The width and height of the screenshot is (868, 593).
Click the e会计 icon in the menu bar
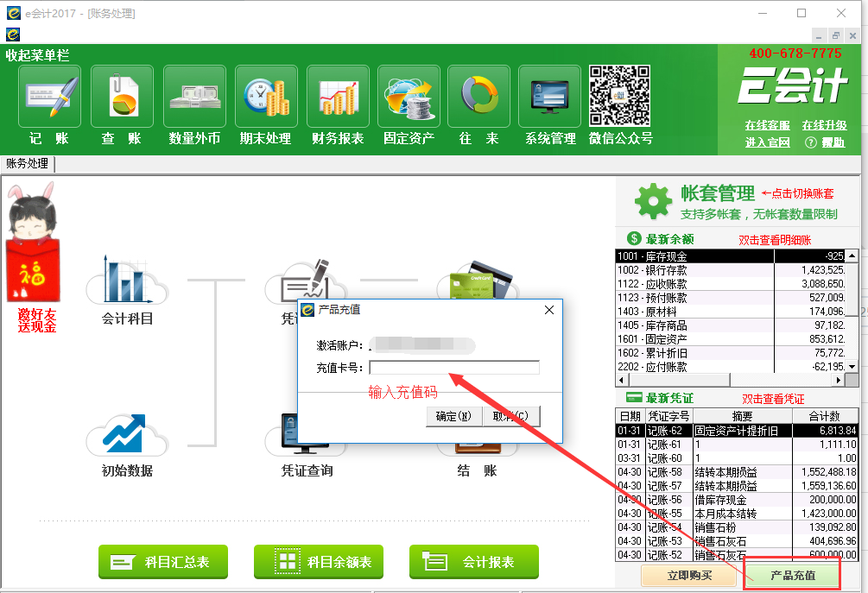13,35
